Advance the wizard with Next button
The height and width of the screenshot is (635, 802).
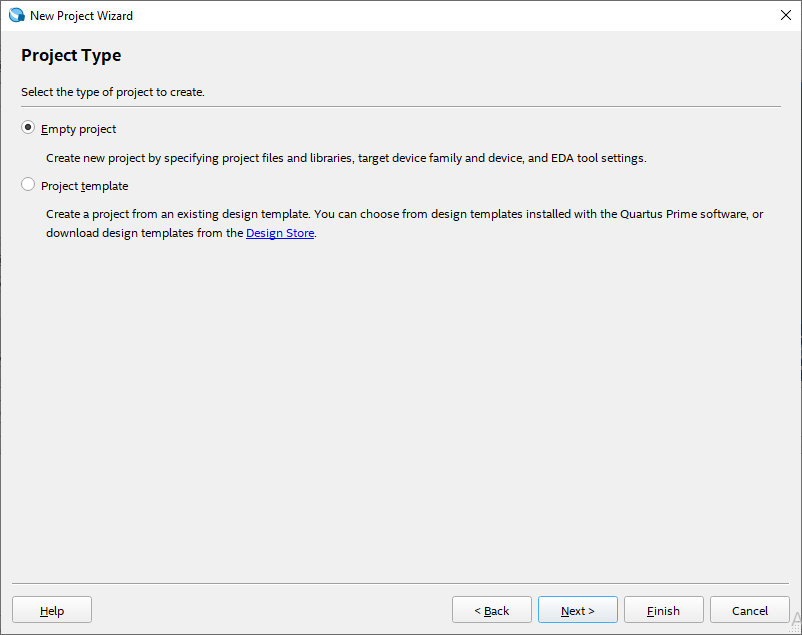pyautogui.click(x=577, y=610)
